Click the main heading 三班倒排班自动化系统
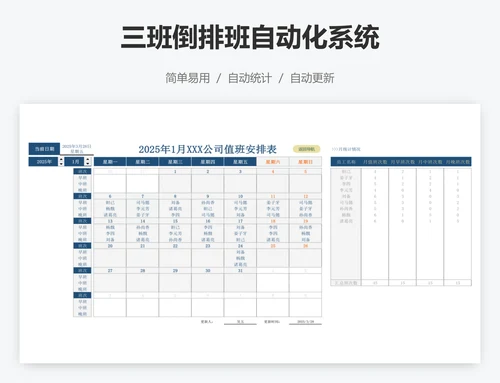Image resolution: width=500 pixels, height=383 pixels. (250, 37)
